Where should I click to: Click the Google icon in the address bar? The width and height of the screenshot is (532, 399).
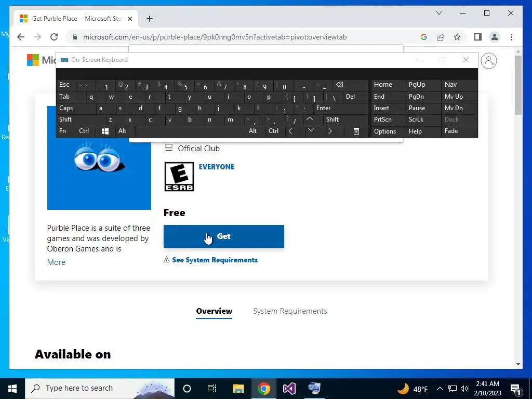[424, 37]
